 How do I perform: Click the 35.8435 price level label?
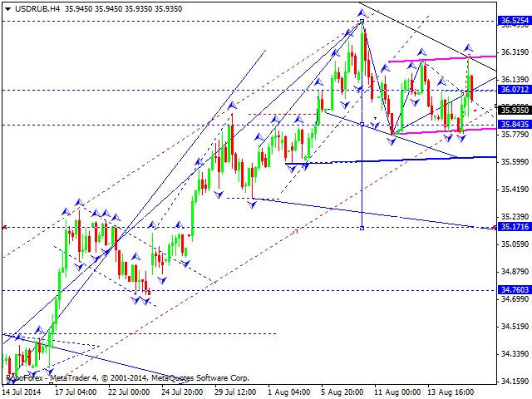(x=515, y=124)
